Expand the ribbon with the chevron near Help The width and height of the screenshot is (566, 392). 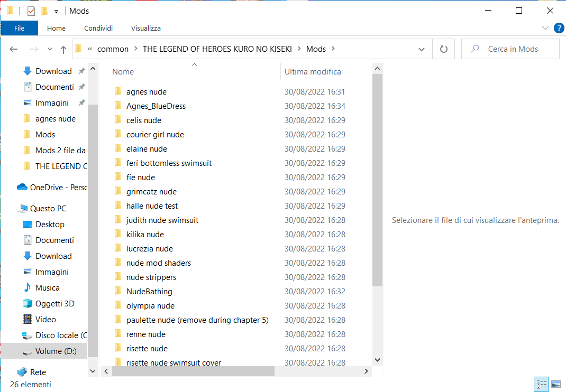pyautogui.click(x=545, y=28)
